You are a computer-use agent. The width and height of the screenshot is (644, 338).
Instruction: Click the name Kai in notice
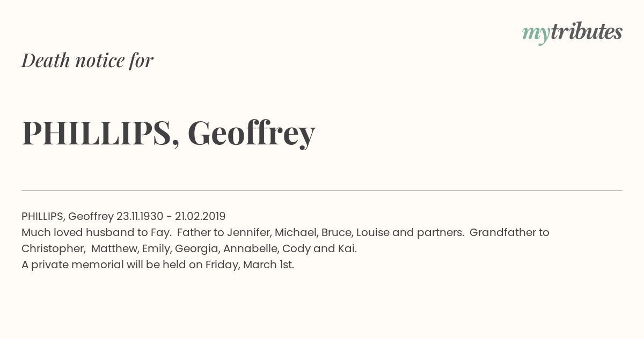point(348,248)
